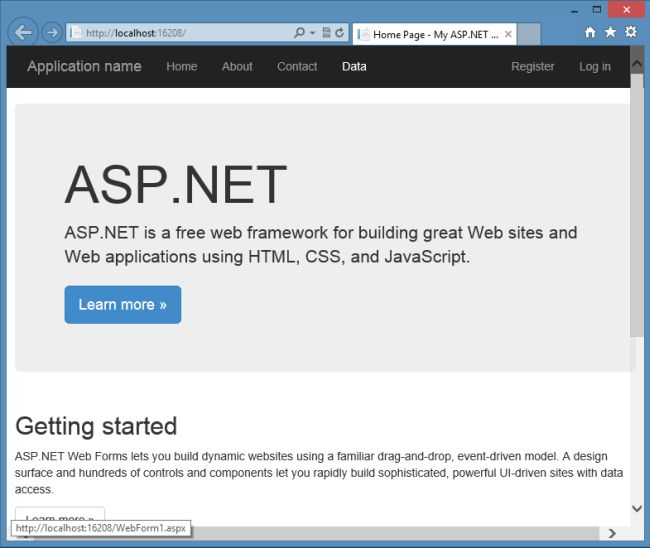The image size is (650, 548).
Task: Click the Home house icon in browser toolbar
Action: coord(590,32)
